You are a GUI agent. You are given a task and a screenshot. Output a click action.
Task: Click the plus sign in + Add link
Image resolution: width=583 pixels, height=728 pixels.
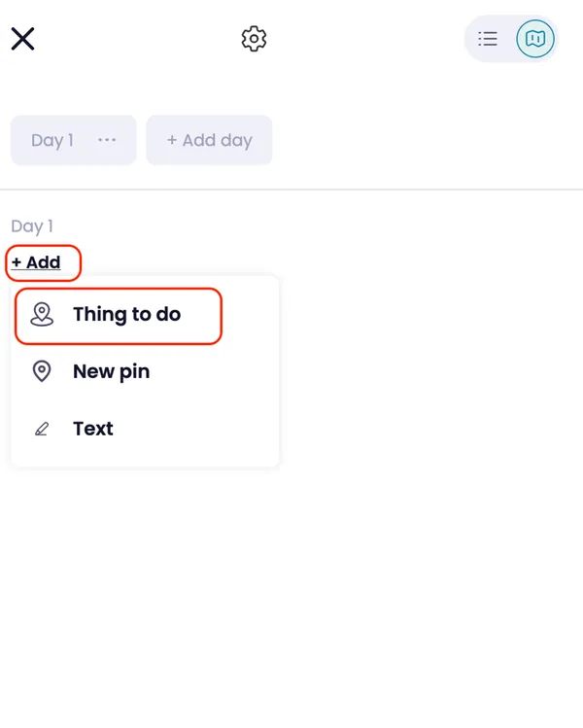[x=17, y=262]
